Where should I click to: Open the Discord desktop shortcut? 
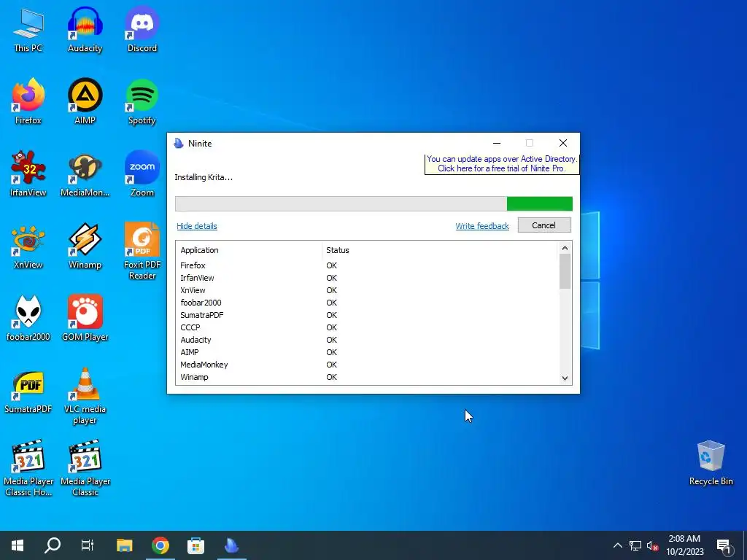[x=142, y=31]
